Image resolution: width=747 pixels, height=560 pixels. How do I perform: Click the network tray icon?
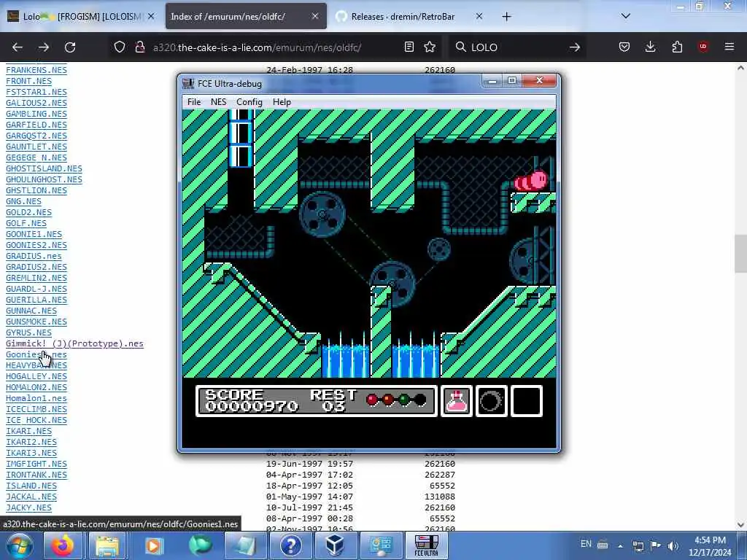pyautogui.click(x=638, y=545)
